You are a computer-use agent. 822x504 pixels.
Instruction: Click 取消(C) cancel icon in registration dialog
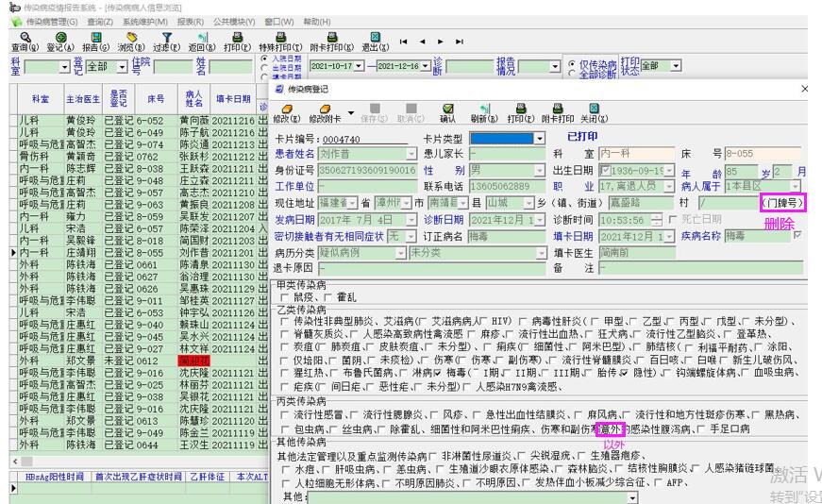pyautogui.click(x=411, y=109)
